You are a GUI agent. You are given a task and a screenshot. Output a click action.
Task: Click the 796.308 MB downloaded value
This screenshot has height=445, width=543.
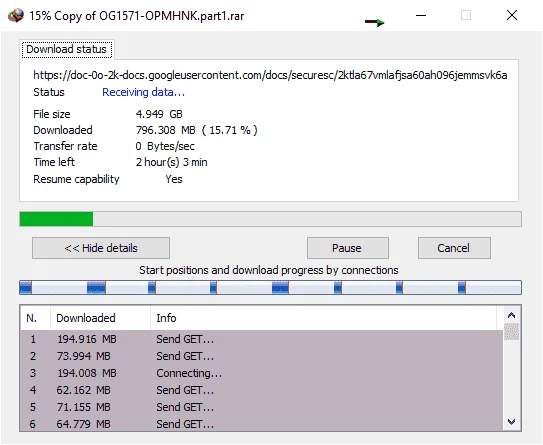click(x=196, y=130)
